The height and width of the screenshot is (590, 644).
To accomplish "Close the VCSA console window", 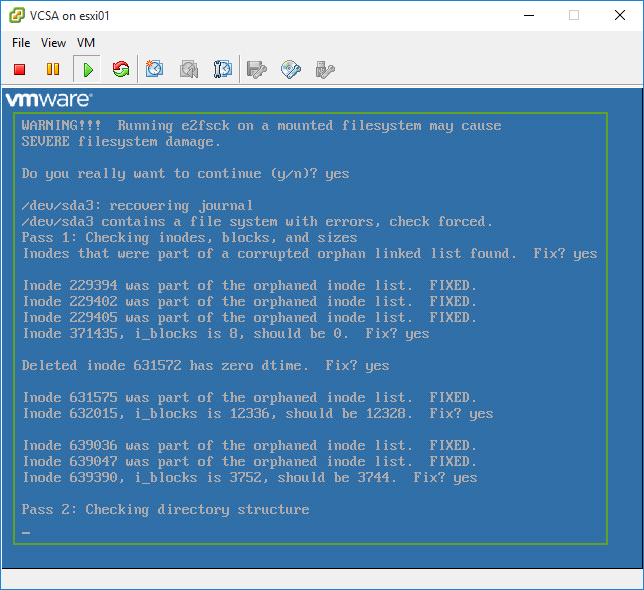I will pos(619,15).
